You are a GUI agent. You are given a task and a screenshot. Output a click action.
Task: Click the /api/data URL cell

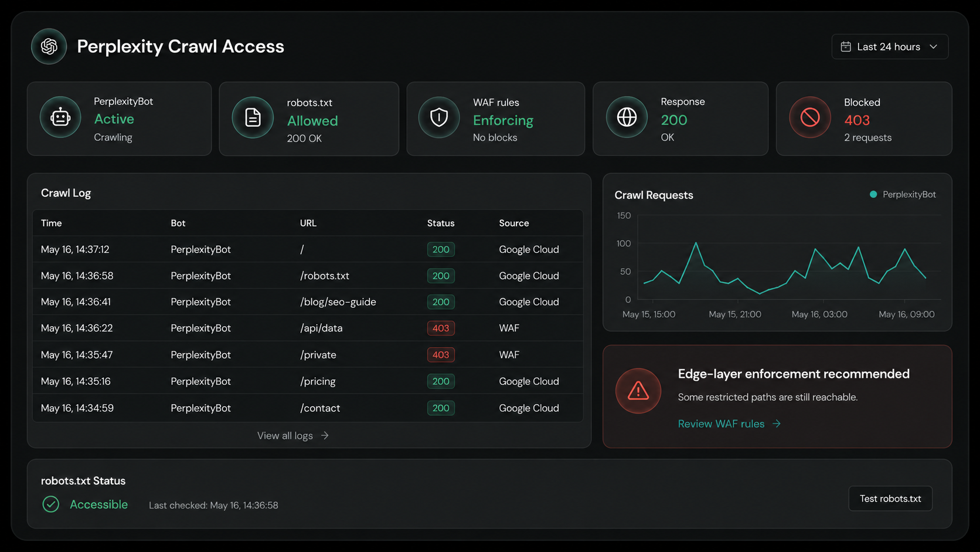[x=321, y=329]
